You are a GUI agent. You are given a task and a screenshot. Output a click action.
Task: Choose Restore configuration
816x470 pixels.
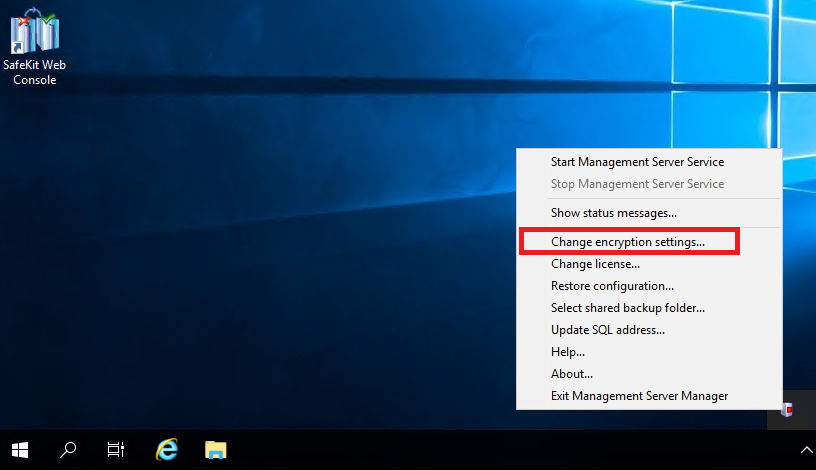tap(612, 286)
